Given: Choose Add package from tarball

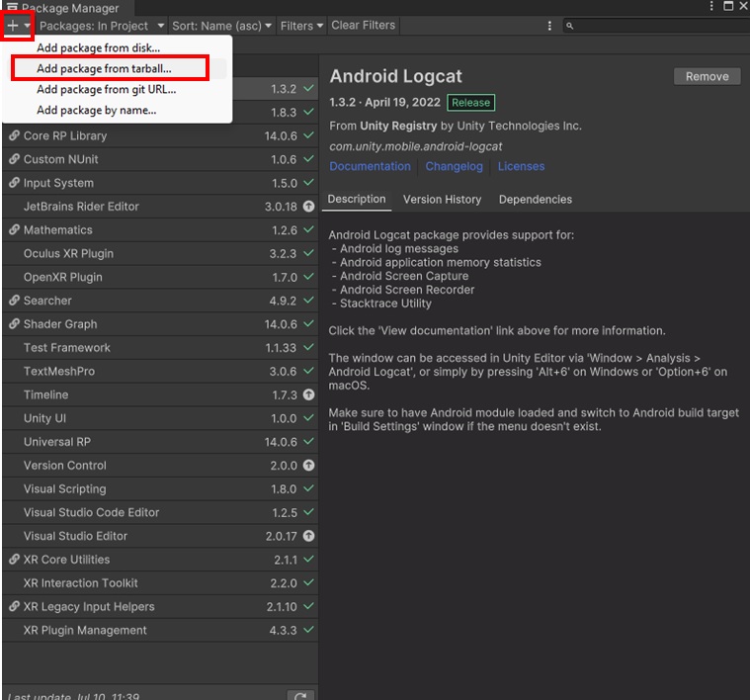Looking at the screenshot, I should (104, 68).
